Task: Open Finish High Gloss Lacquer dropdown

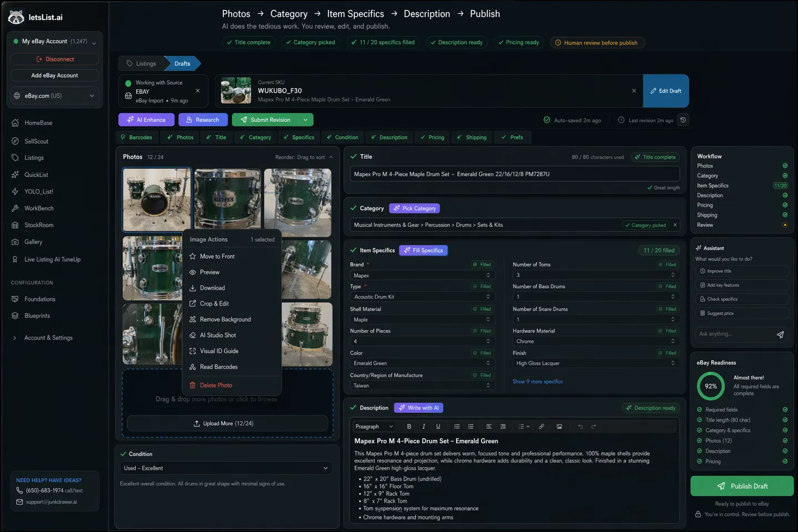Action: click(596, 364)
